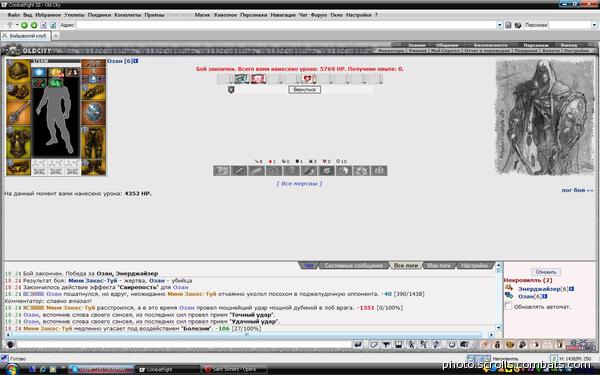600x375 pixels.
Task: Open character Озан [6] profile link
Action: pos(119,61)
